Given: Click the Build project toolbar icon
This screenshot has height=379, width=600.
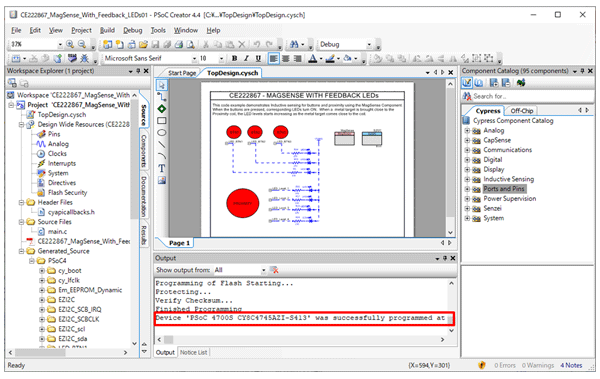Looking at the screenshot, I should (16, 59).
